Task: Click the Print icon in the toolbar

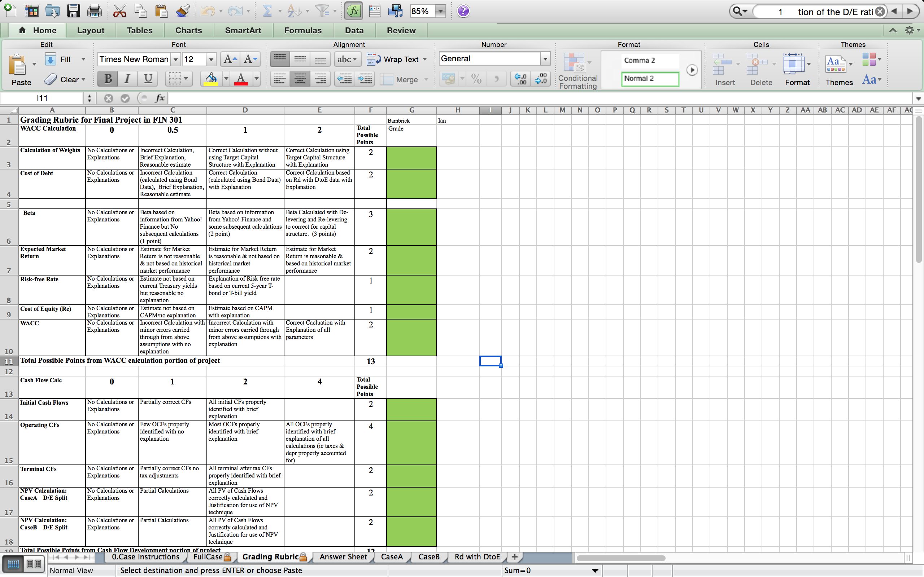Action: click(94, 11)
